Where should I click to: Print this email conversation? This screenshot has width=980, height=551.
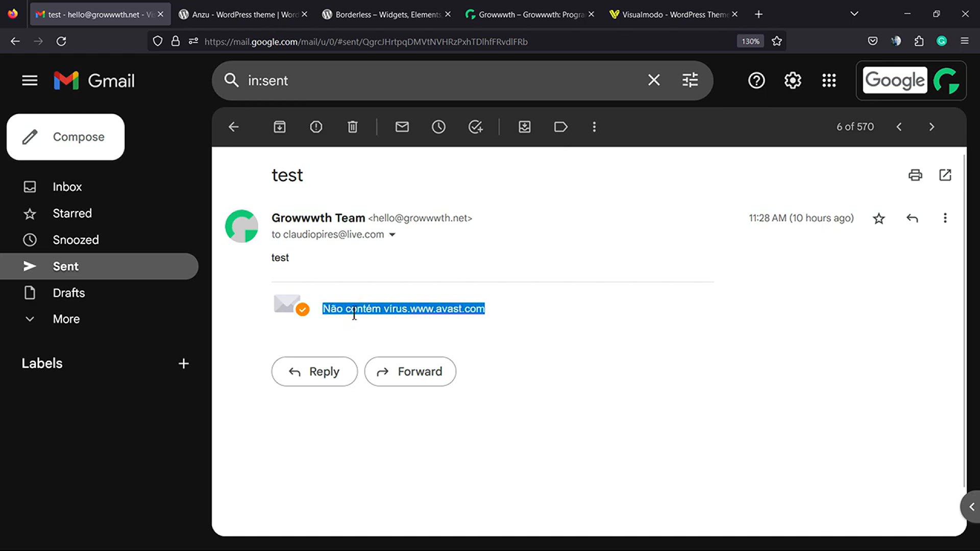915,175
